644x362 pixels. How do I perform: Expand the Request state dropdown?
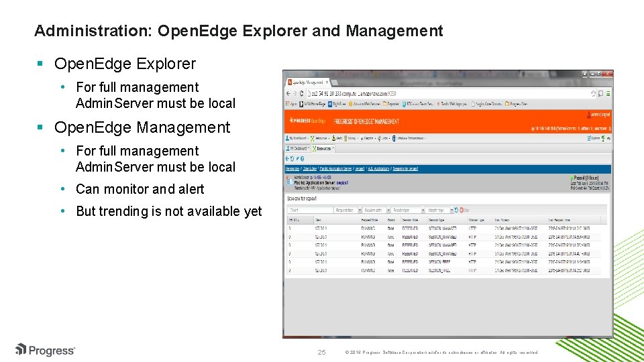point(360,210)
